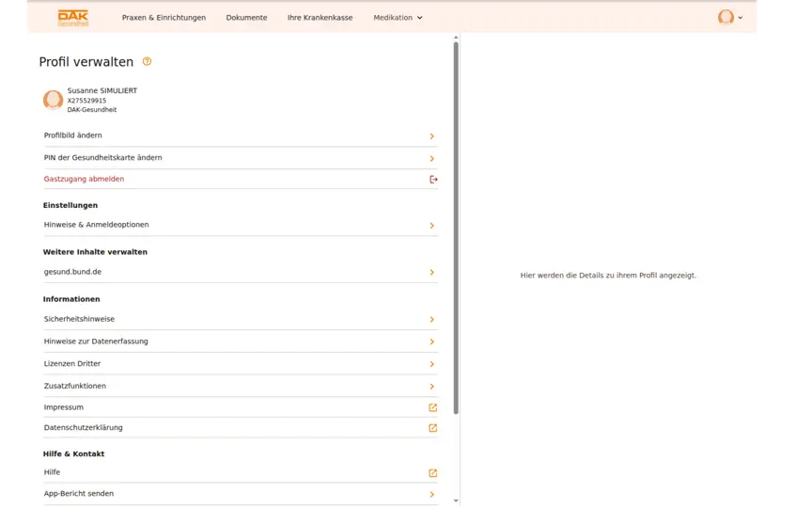Open App-Bericht senden
The image size is (812, 508).
(241, 494)
